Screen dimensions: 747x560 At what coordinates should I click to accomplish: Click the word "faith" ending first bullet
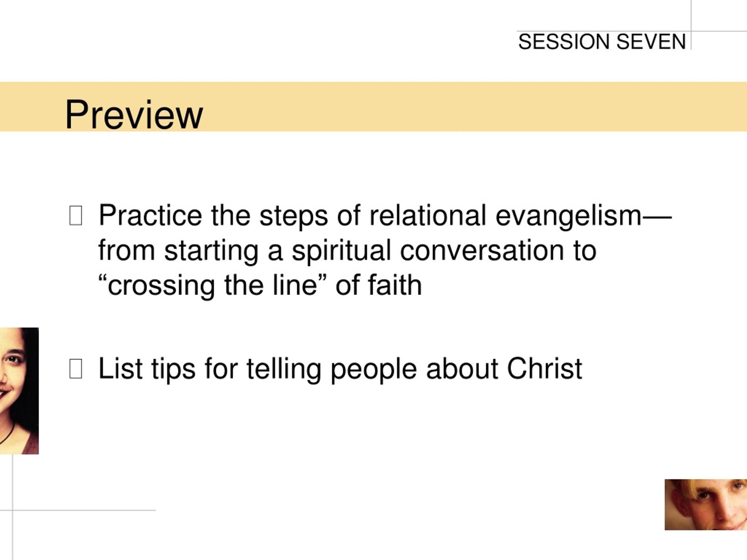pyautogui.click(x=395, y=285)
